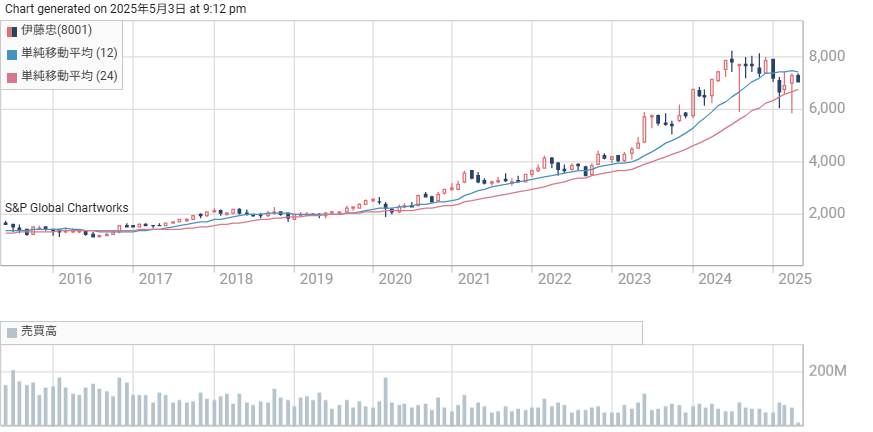Click the 2016 x-axis label
The height and width of the screenshot is (432, 873).
(x=75, y=278)
